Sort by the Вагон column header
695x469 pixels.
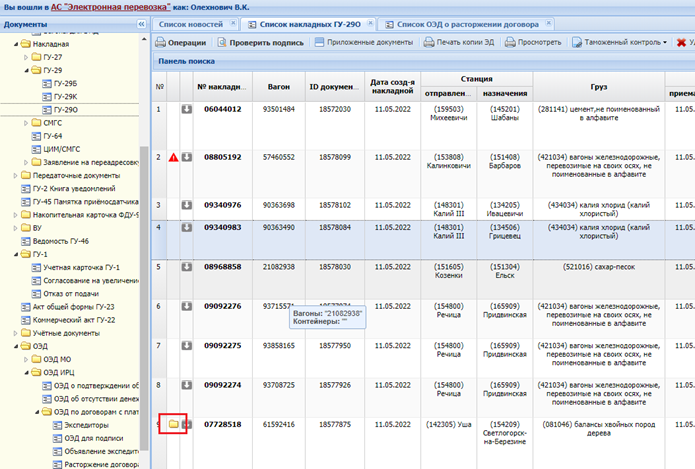click(279, 87)
